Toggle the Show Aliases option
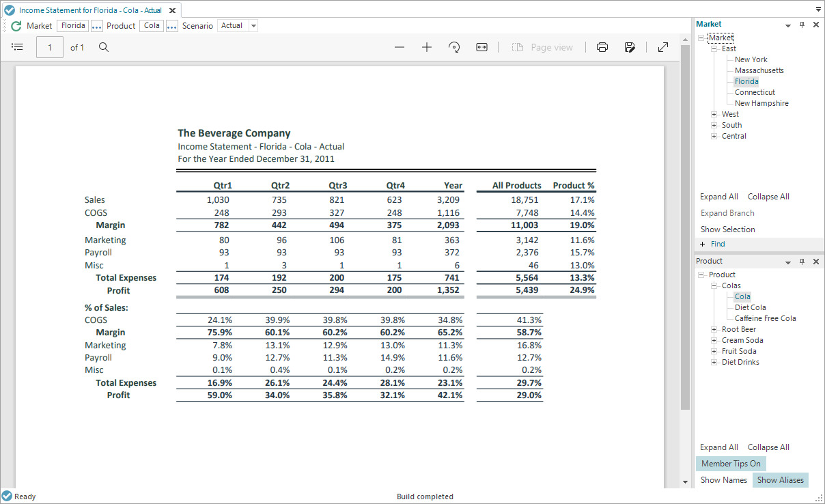 click(x=781, y=480)
